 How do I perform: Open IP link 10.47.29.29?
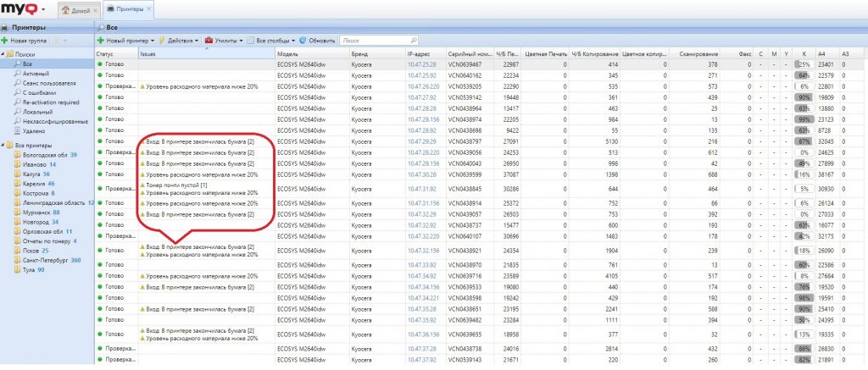tap(421, 141)
